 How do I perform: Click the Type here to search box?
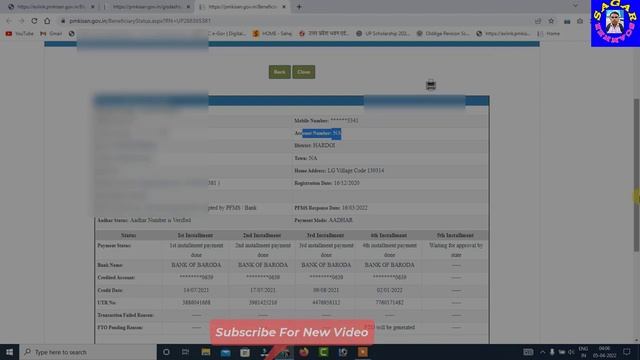tap(88, 352)
